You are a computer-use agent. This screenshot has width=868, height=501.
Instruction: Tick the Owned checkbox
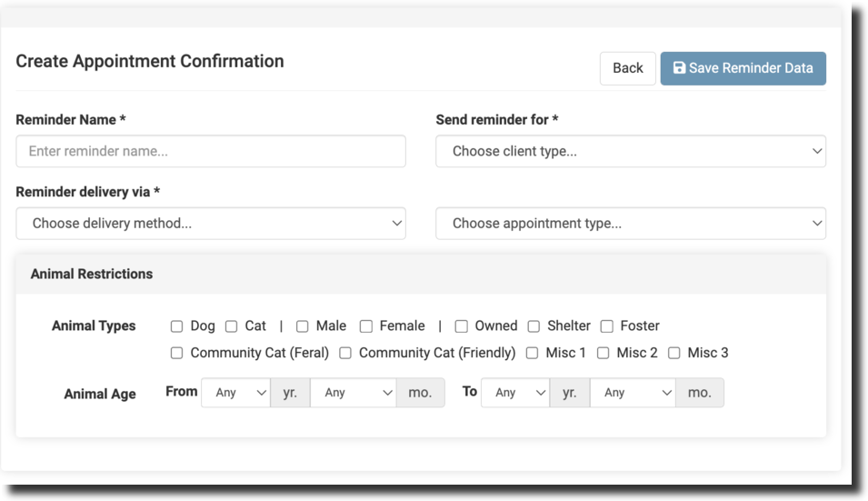point(462,326)
